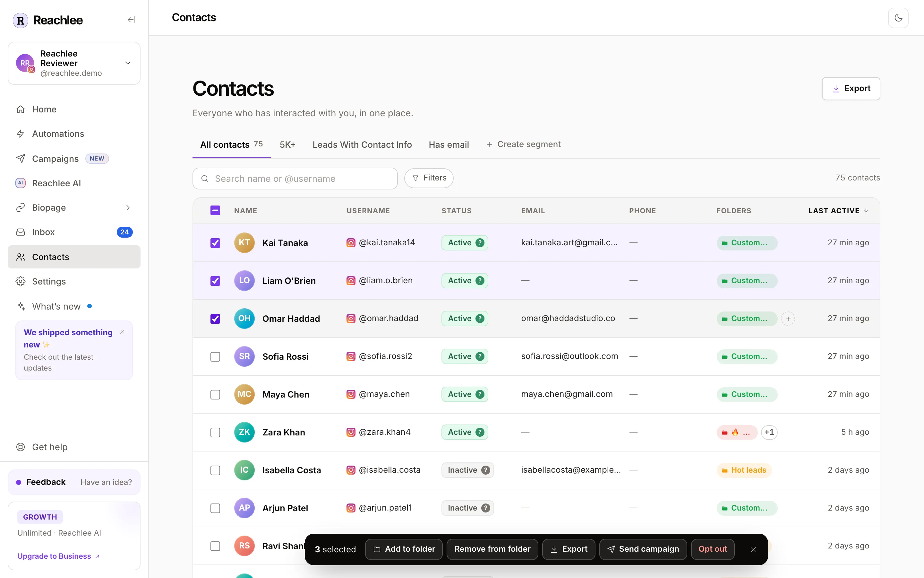Click the Custom folder tag for Liam O'Brien
Screen dimensions: 924x578
pyautogui.click(x=747, y=281)
